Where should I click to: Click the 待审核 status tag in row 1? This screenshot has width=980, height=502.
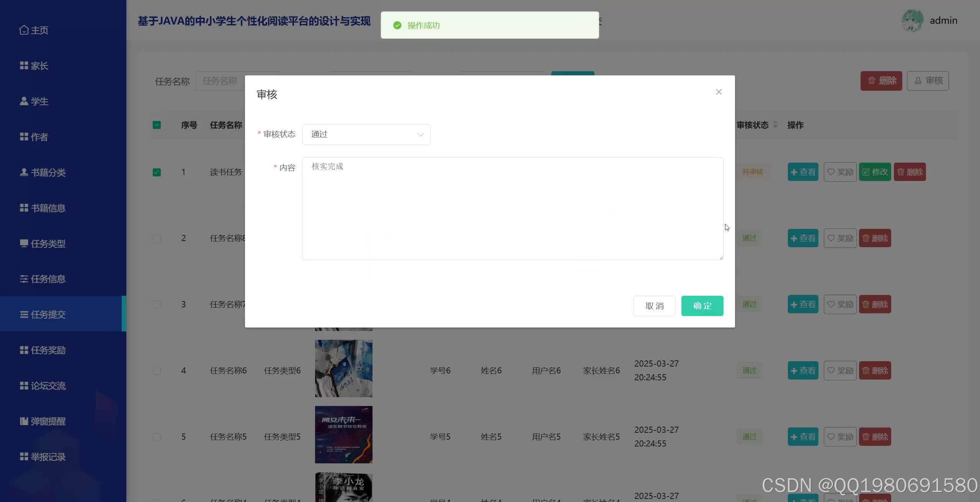[753, 172]
